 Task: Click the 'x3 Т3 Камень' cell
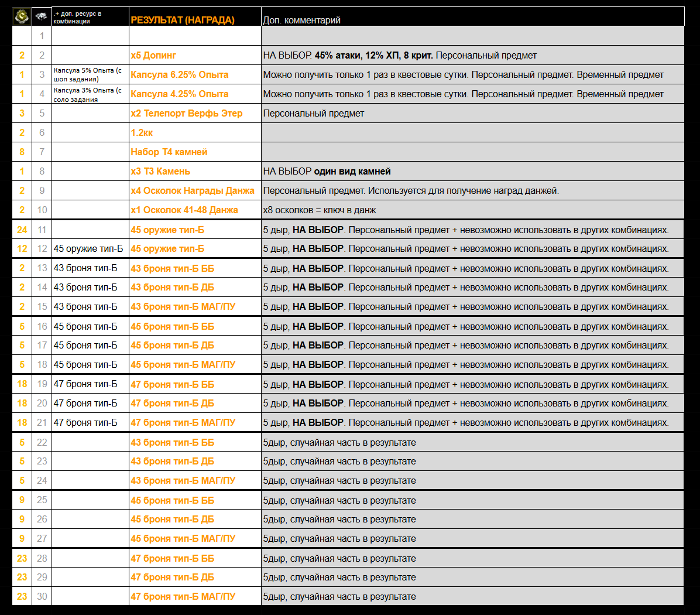point(160,172)
